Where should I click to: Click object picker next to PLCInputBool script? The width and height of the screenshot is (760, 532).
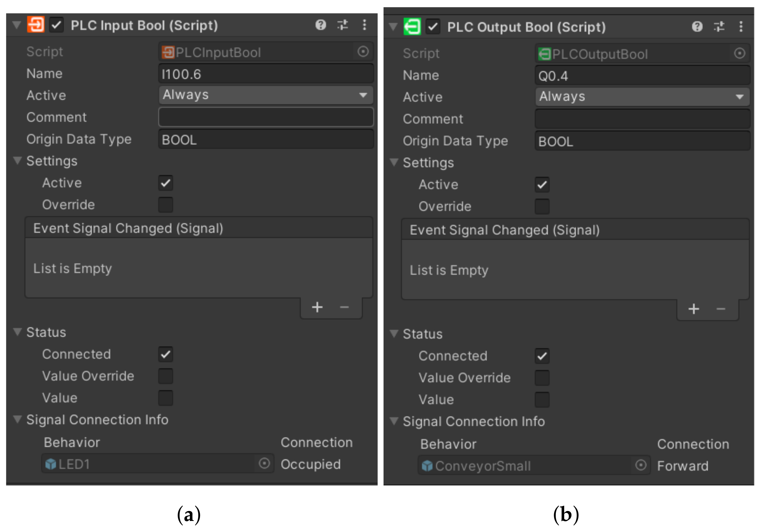(x=363, y=52)
